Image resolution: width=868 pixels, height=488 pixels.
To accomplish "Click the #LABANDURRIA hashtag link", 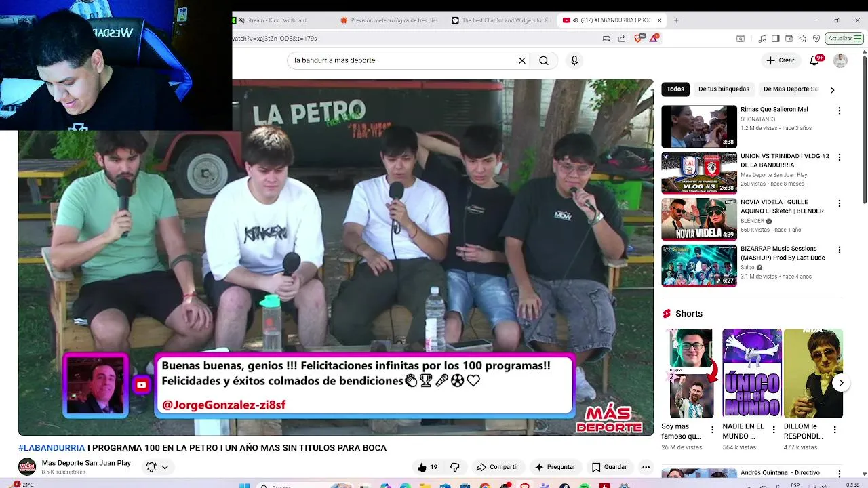I will (x=52, y=448).
